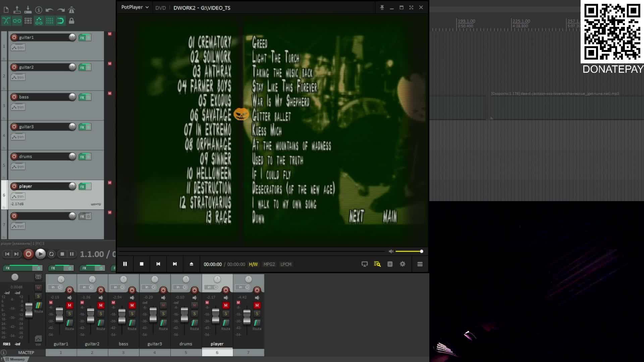Toggle ripple editing grid icon
Screen dimensions: 644x362
(x=28, y=21)
